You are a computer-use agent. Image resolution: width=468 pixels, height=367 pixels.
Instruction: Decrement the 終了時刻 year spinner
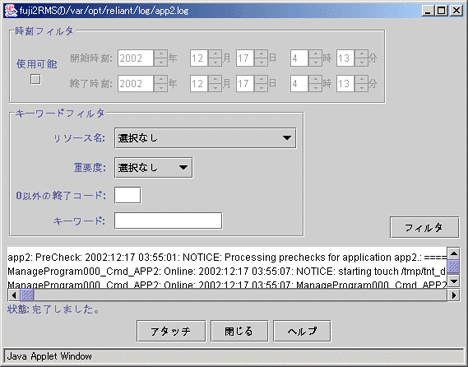click(161, 88)
